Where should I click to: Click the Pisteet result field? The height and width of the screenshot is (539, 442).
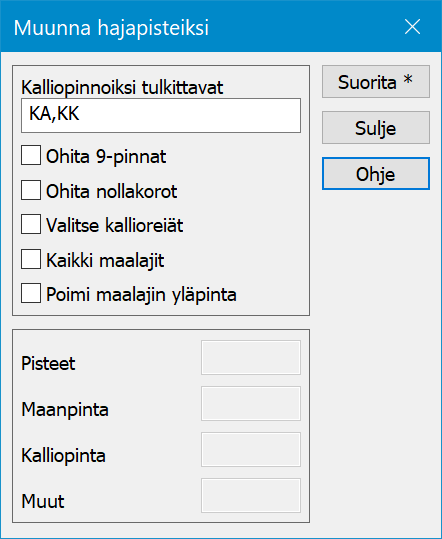pos(251,358)
